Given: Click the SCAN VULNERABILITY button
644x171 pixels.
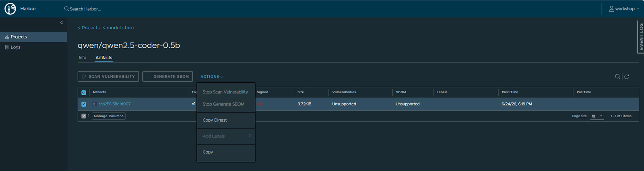Looking at the screenshot, I should pyautogui.click(x=108, y=77).
